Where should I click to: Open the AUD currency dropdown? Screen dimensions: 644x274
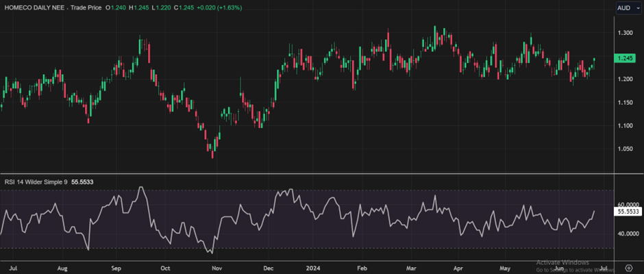click(626, 8)
